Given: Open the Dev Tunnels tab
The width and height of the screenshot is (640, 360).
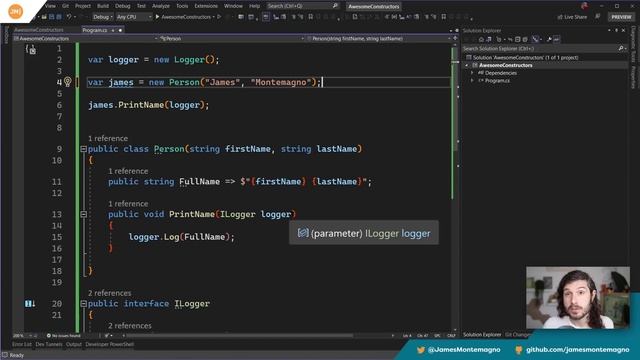Looking at the screenshot, I should click(49, 344).
